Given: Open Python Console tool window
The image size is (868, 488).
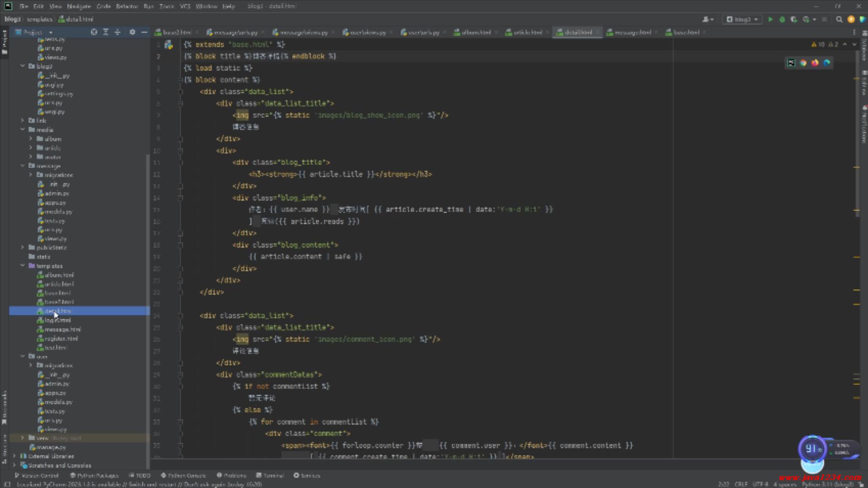Looking at the screenshot, I should click(x=183, y=475).
